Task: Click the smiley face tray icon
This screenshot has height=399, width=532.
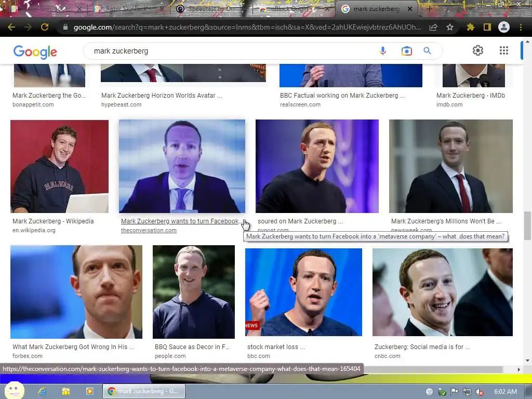Action: 429,392
